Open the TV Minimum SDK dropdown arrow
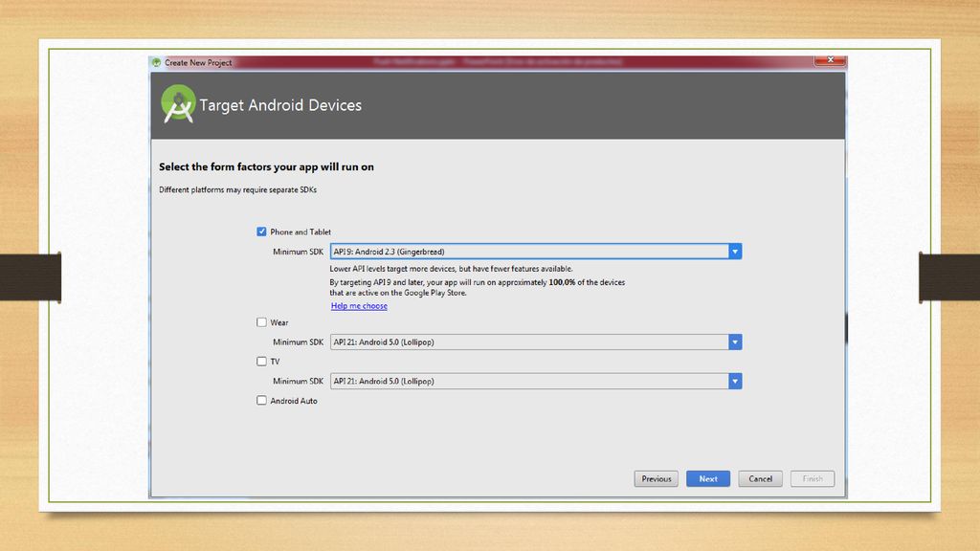Viewport: 980px width, 551px height. coord(735,381)
